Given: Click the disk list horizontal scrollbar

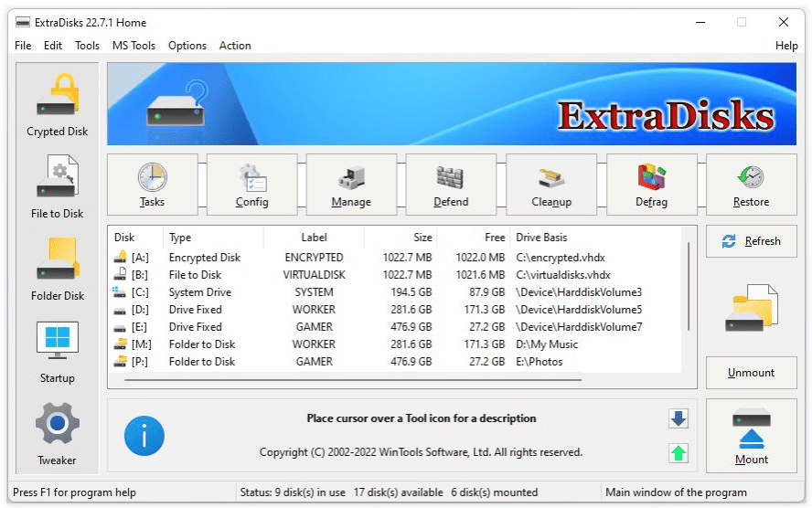Looking at the screenshot, I should (x=353, y=380).
